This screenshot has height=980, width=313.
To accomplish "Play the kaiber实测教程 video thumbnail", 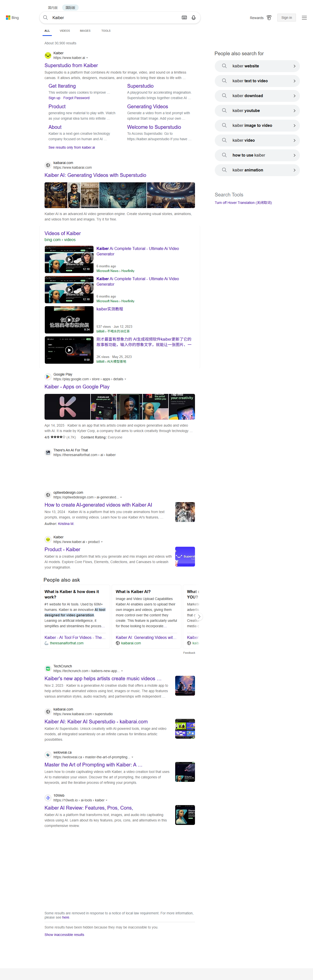I will coord(69,320).
